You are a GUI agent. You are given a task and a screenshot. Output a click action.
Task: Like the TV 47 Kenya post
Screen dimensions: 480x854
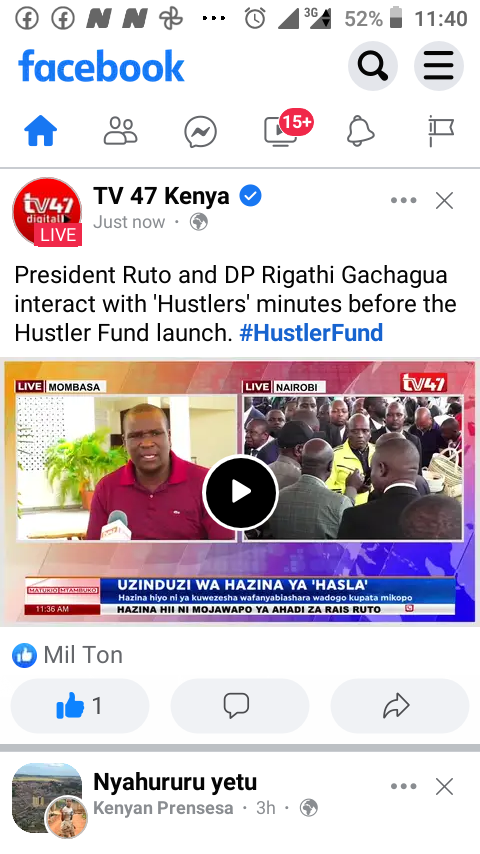pyautogui.click(x=80, y=706)
